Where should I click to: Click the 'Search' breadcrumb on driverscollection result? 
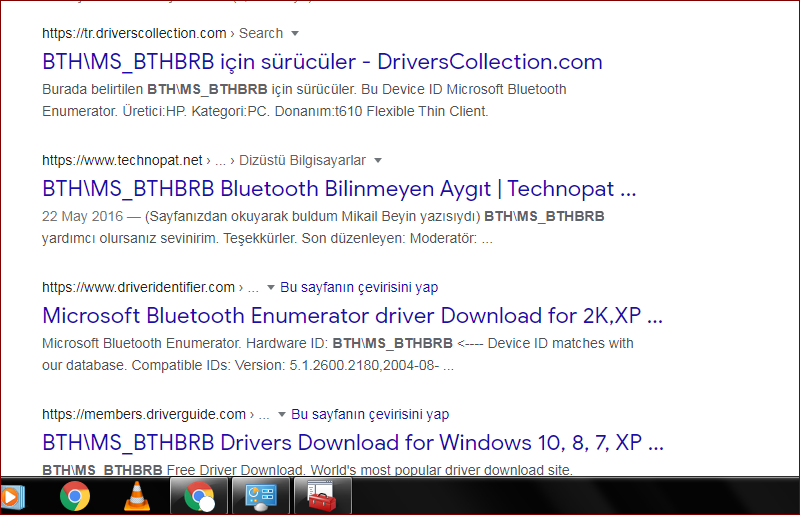(261, 33)
